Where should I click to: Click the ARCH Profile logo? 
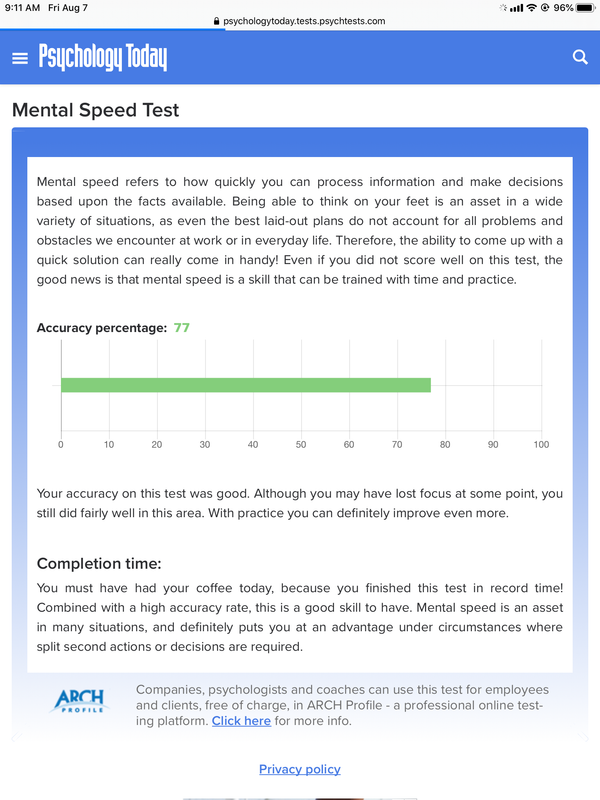tap(79, 701)
